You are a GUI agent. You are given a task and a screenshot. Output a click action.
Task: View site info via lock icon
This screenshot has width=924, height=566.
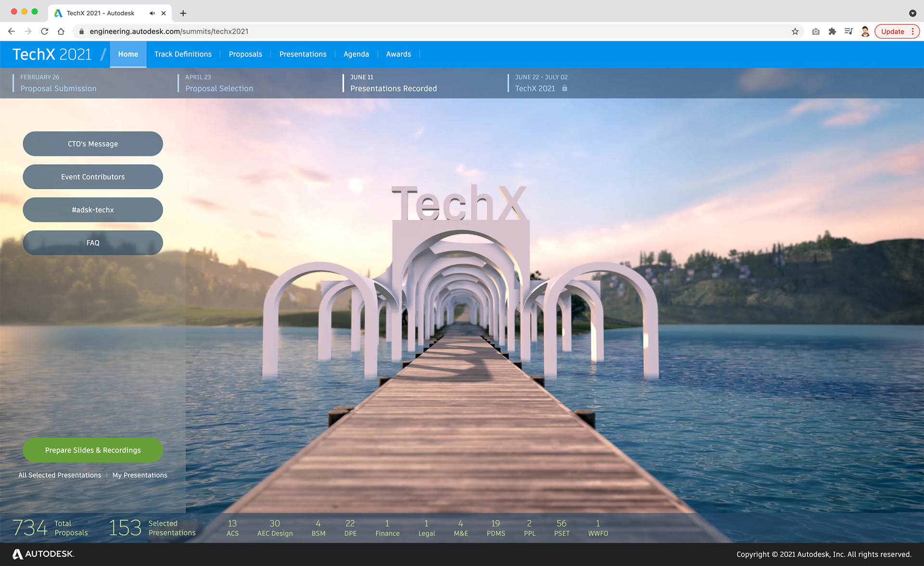81,31
